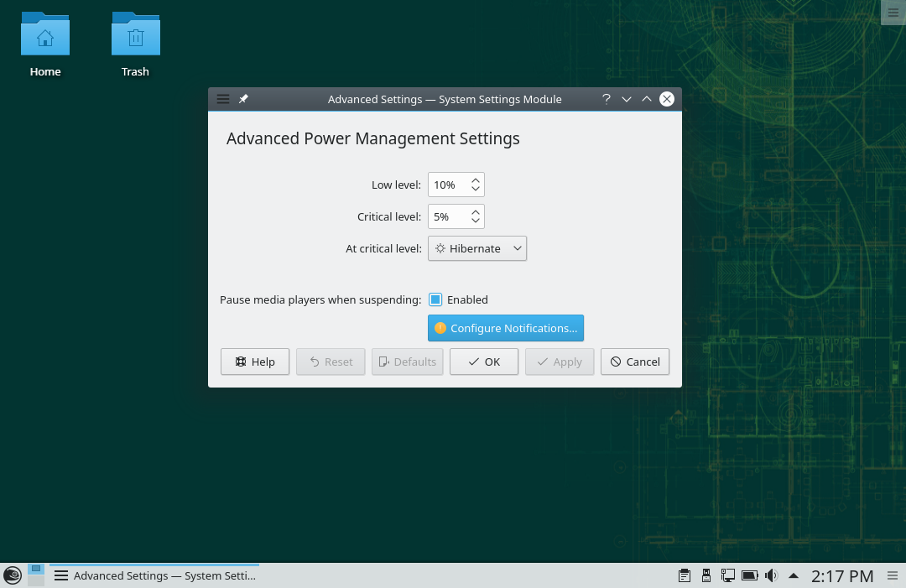Screen dimensions: 906x588
Task: Increase the Low level percentage
Action: pyautogui.click(x=476, y=180)
